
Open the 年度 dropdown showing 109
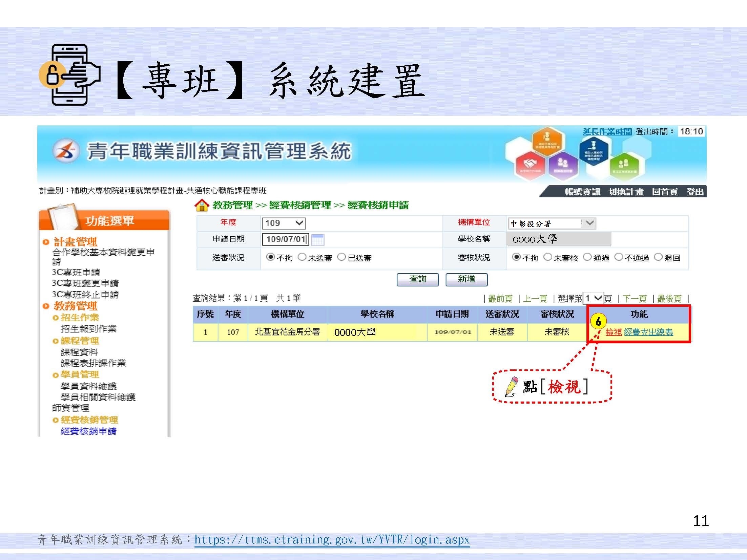pos(284,223)
